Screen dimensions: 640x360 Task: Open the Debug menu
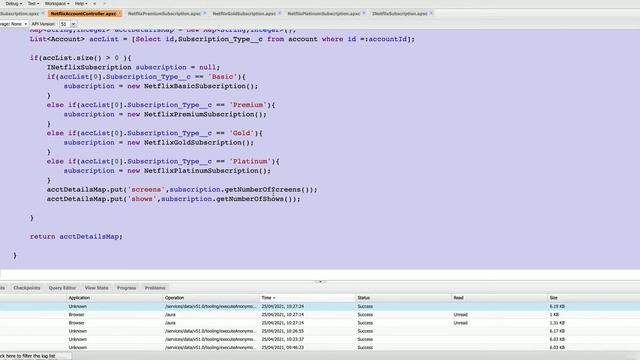(13, 3)
